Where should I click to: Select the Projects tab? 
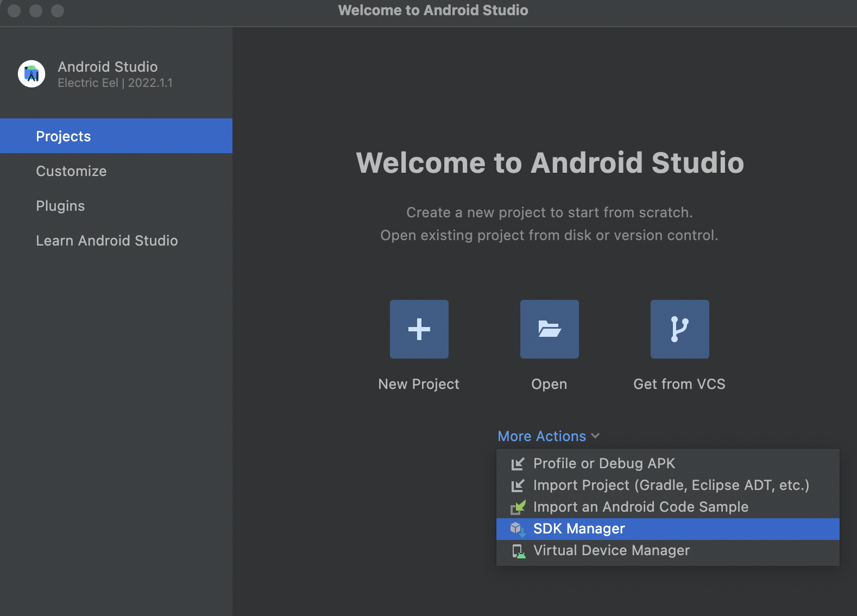point(116,136)
